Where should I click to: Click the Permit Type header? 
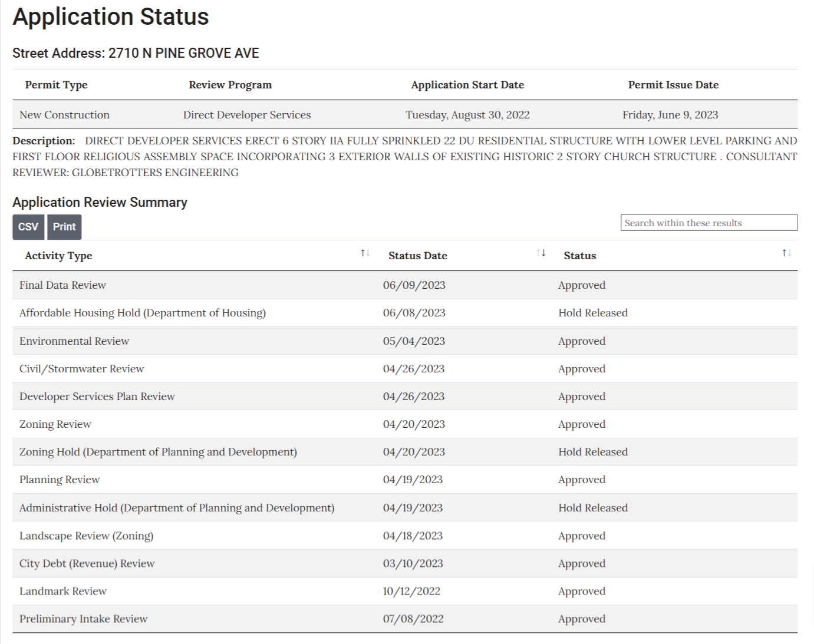[56, 85]
